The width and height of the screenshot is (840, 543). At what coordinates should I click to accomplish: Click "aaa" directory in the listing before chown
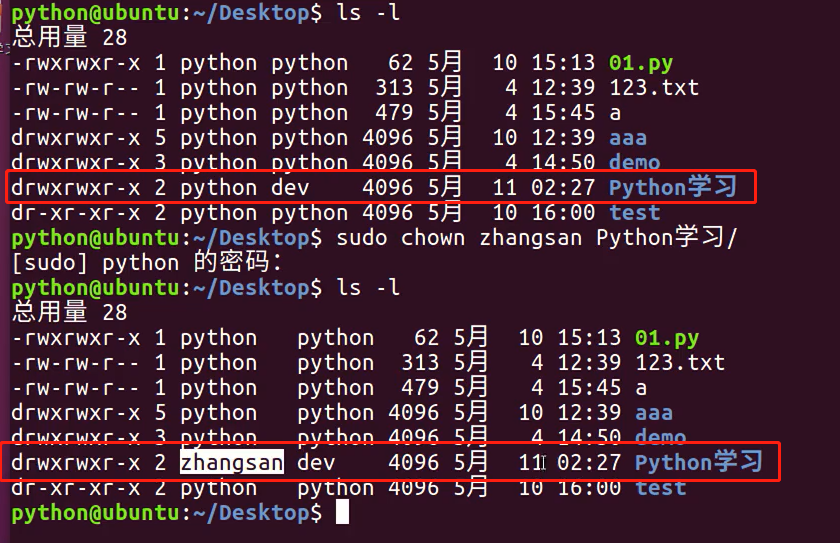tap(628, 139)
